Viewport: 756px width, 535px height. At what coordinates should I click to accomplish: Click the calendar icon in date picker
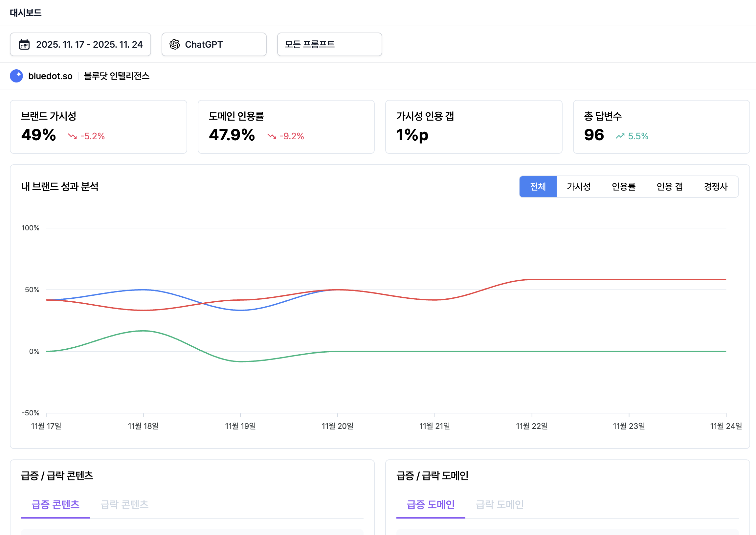pyautogui.click(x=24, y=44)
